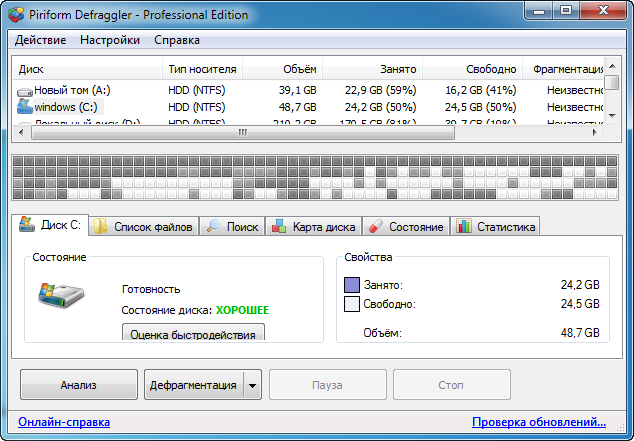Click the left arrow of horizontal scrollbar
Screen dimensions: 634x441
point(21,133)
